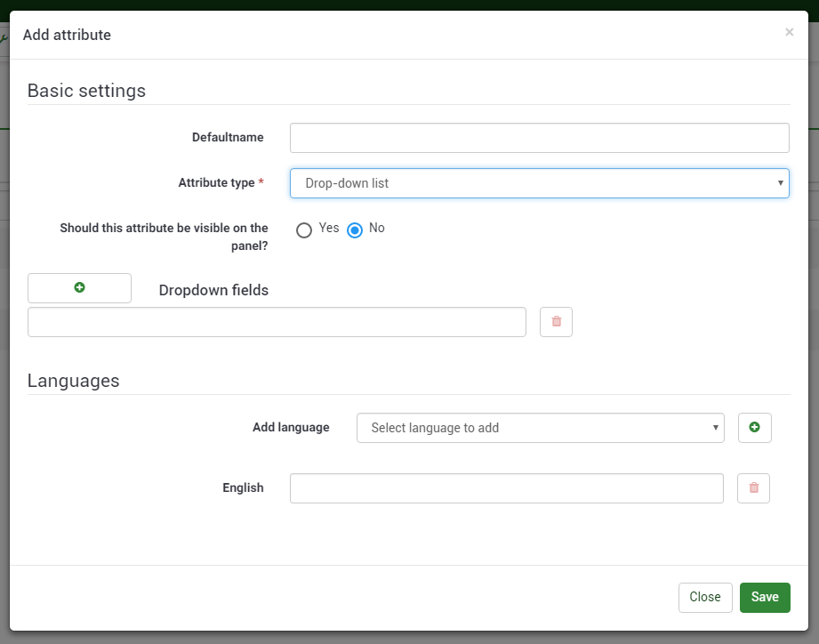Focus the Defaultname text field
This screenshot has height=644, width=819.
(x=539, y=138)
